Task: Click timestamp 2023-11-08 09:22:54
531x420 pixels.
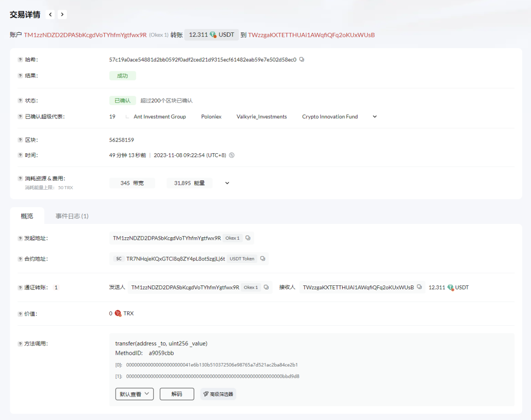Action: click(x=179, y=155)
